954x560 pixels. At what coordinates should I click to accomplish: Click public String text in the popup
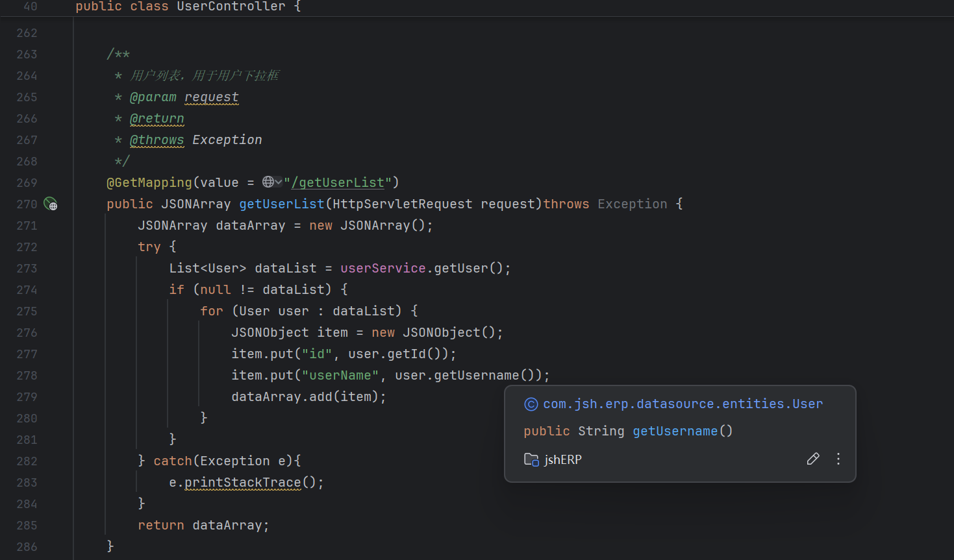574,431
